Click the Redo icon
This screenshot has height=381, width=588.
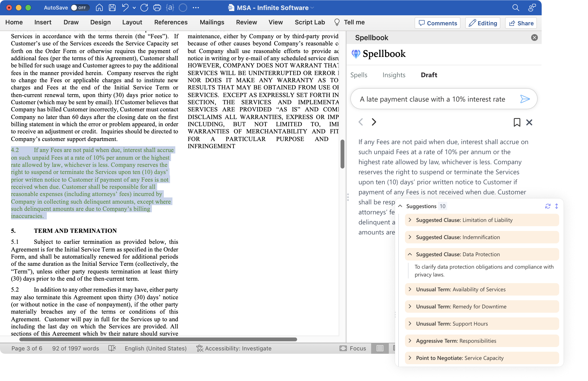coord(144,8)
